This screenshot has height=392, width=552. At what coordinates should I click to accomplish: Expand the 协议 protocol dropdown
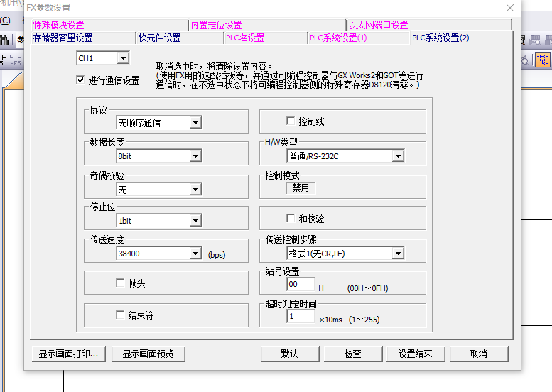(x=195, y=123)
